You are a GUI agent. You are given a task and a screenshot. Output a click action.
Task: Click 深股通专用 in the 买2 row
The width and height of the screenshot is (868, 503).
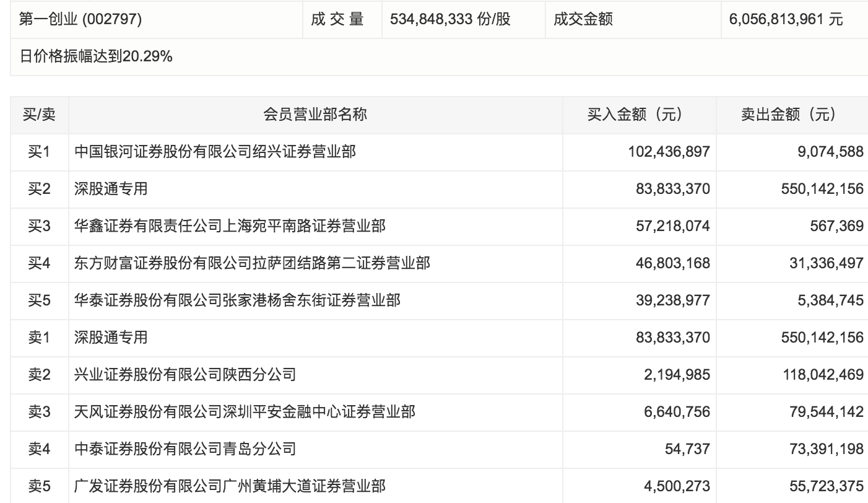[111, 189]
